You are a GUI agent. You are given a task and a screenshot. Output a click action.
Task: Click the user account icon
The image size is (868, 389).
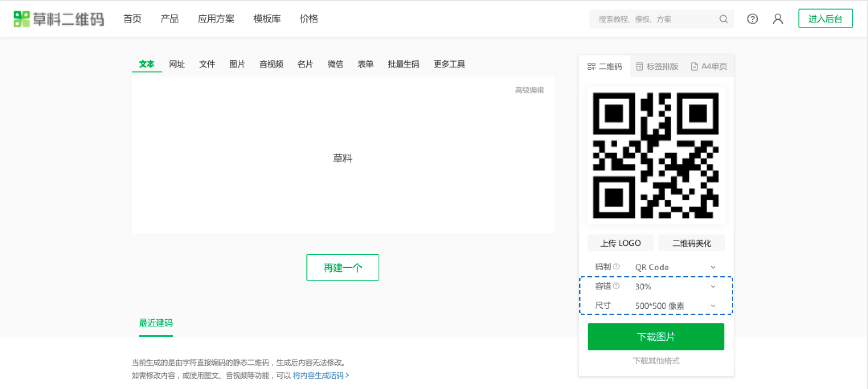777,19
